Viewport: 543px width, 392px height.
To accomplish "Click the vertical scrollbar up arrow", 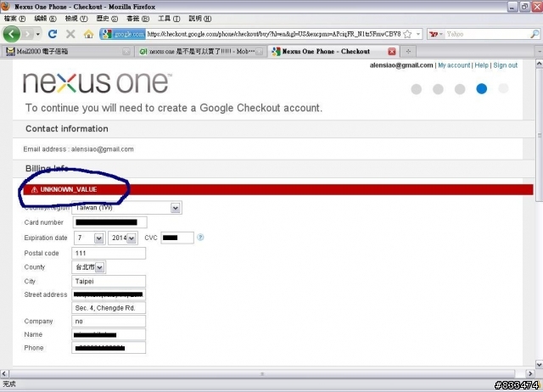I will click(540, 64).
